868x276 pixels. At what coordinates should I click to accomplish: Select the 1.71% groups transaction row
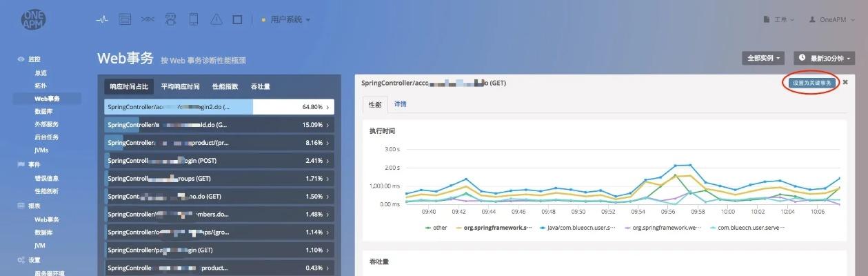pos(219,179)
